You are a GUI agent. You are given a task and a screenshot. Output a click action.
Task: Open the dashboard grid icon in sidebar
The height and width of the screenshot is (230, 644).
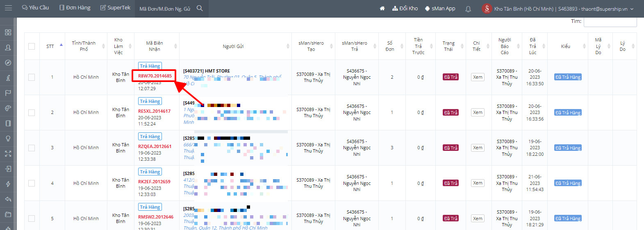tap(8, 32)
